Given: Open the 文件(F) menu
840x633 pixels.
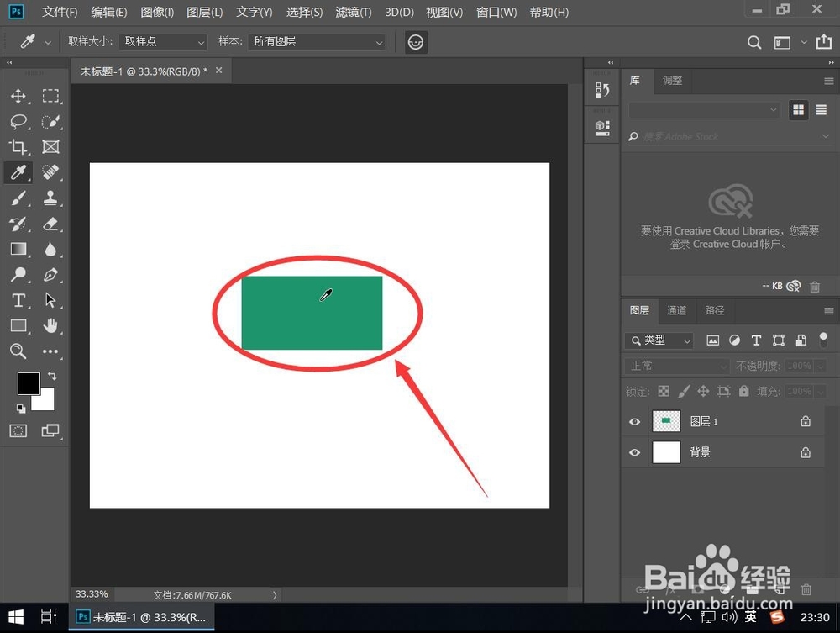Looking at the screenshot, I should pyautogui.click(x=60, y=12).
